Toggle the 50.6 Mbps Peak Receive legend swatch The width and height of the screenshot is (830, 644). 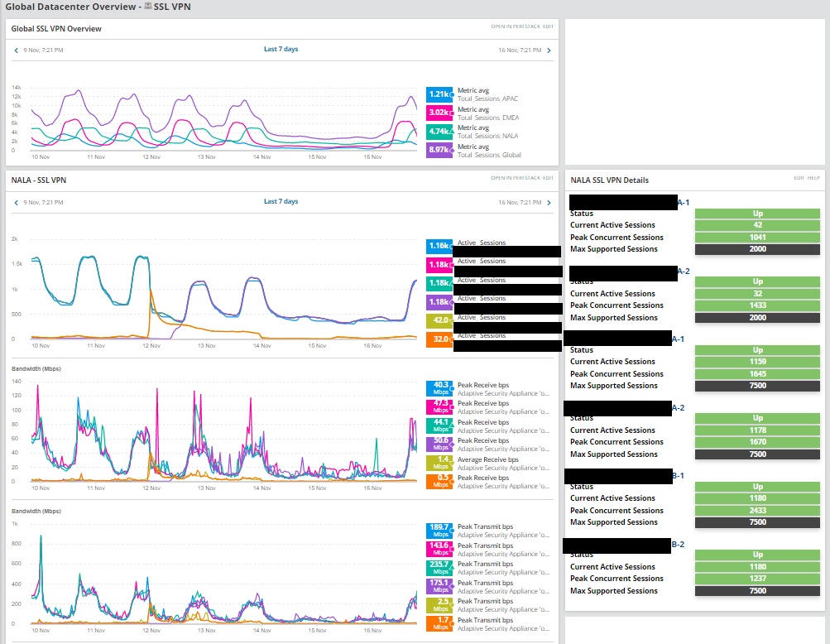click(439, 444)
